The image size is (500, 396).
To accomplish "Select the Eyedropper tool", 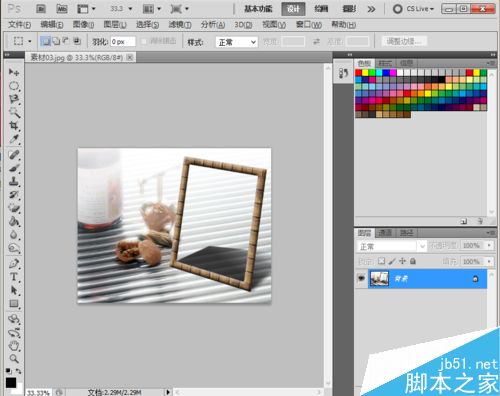I will 14,139.
